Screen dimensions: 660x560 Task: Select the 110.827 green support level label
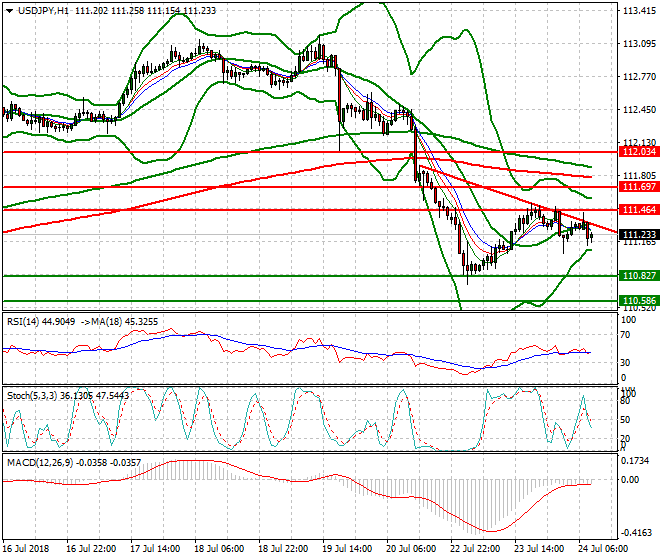pyautogui.click(x=639, y=276)
